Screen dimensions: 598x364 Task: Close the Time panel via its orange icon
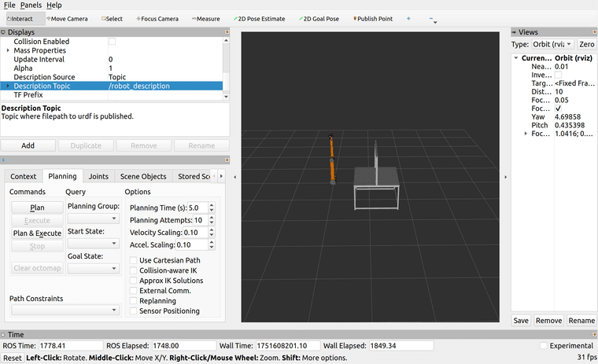(x=595, y=334)
